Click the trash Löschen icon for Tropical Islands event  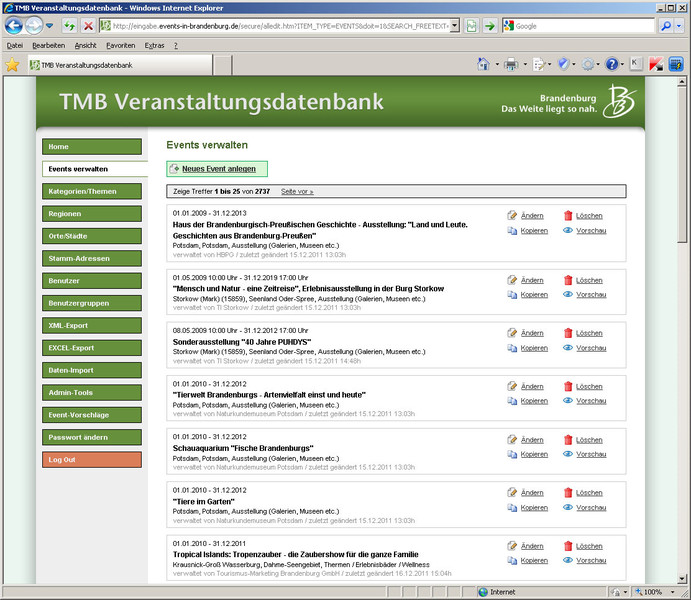pyautogui.click(x=568, y=546)
